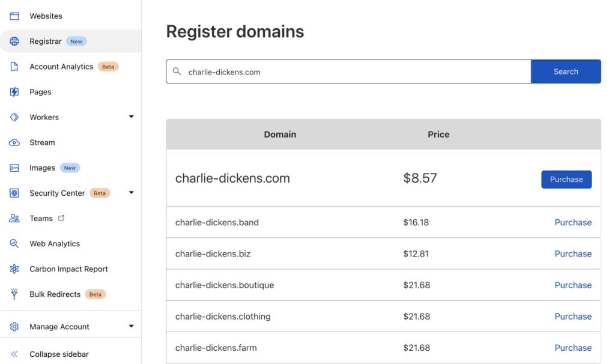Click the Account Analytics page icon
Screen dimensions: 615x364
coord(15,66)
